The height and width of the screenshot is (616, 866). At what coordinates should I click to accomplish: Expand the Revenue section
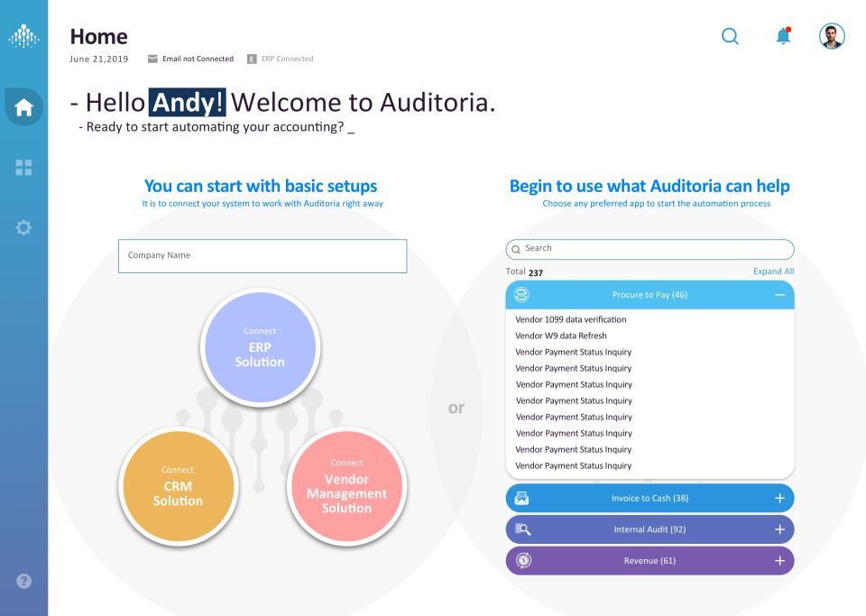(x=778, y=560)
